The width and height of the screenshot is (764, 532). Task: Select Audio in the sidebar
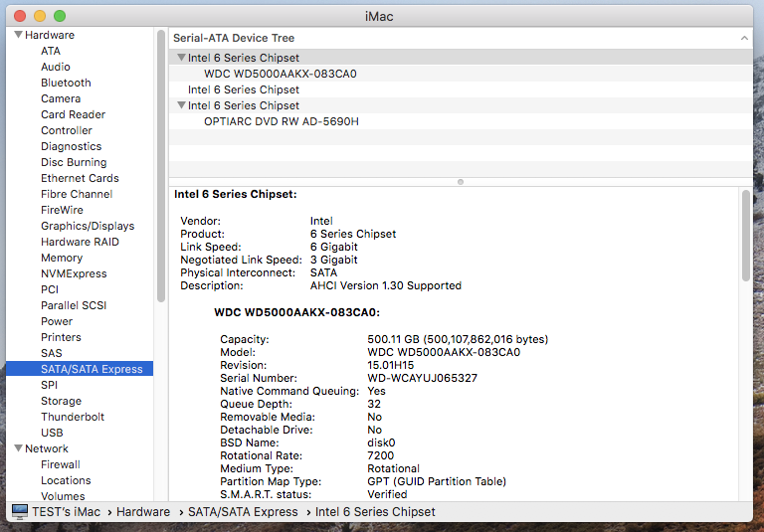point(56,67)
